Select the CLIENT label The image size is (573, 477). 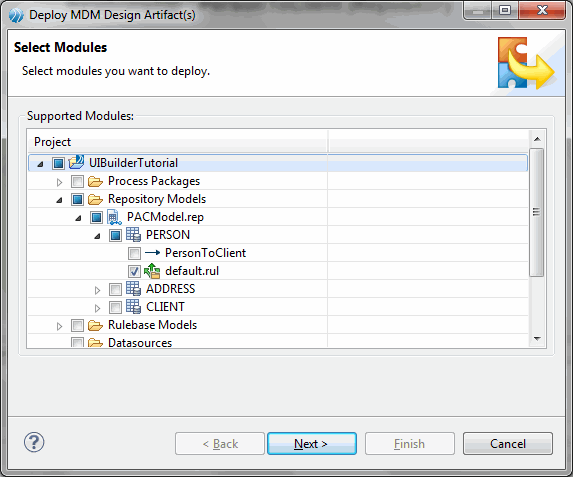(x=165, y=307)
